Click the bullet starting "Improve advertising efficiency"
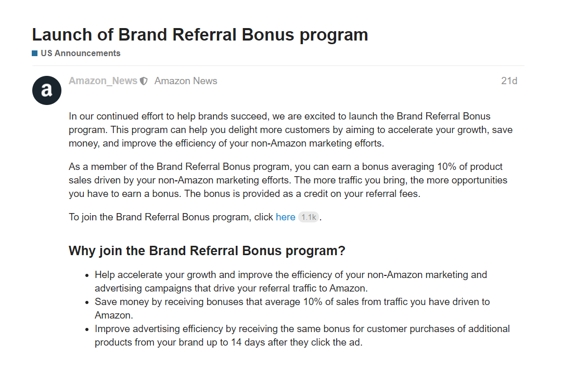588x370 pixels. click(302, 335)
